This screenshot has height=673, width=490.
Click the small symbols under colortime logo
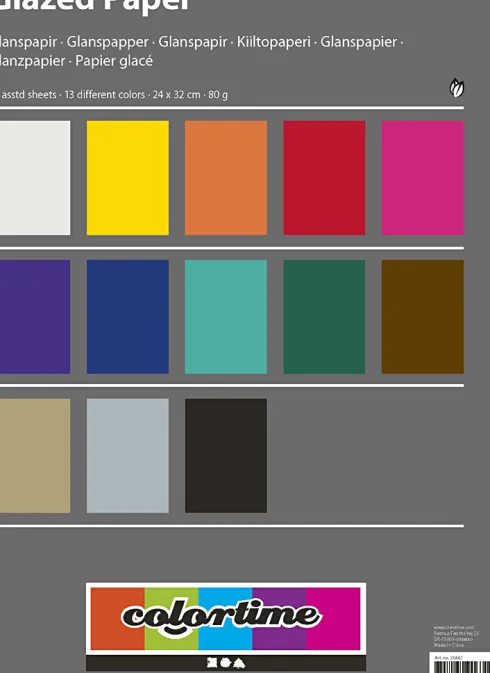pyautogui.click(x=226, y=663)
